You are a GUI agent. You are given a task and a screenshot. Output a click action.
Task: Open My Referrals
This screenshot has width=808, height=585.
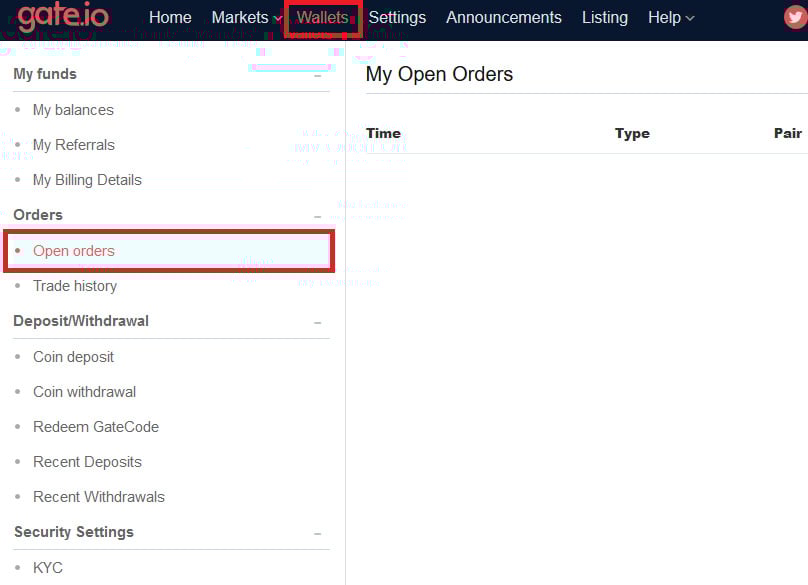point(74,145)
